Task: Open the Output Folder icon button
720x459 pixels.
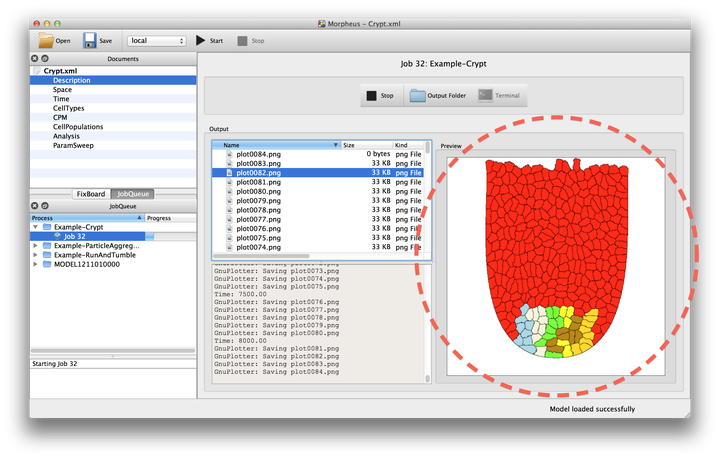Action: (x=416, y=95)
